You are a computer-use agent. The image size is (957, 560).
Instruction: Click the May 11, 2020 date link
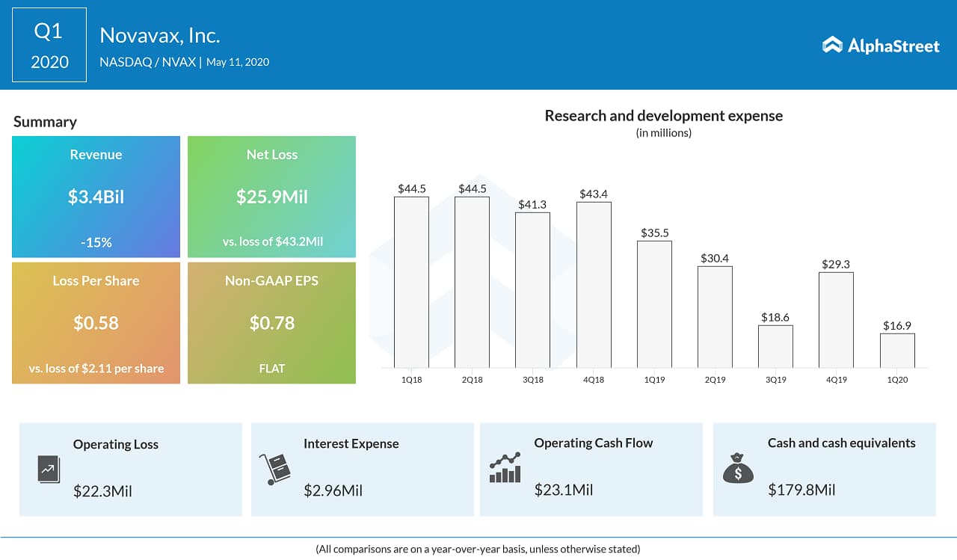point(238,62)
